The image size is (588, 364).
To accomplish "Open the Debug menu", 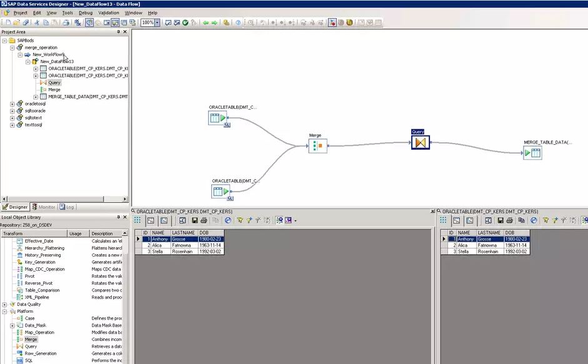I will tap(86, 12).
